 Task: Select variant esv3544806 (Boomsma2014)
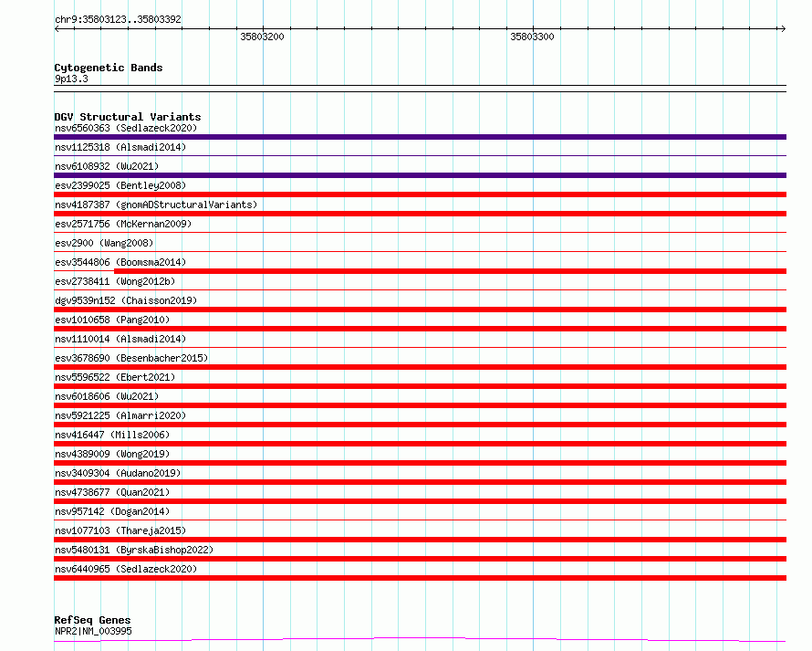(120, 262)
